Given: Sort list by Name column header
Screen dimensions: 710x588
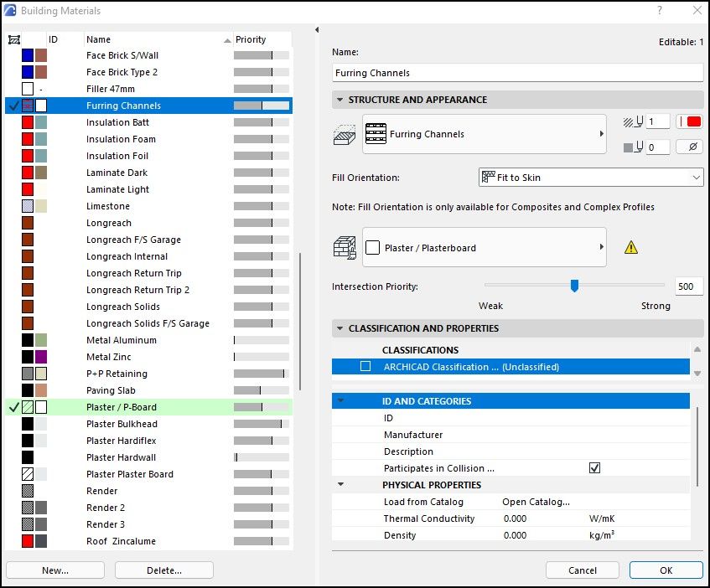Looking at the screenshot, I should 158,40.
